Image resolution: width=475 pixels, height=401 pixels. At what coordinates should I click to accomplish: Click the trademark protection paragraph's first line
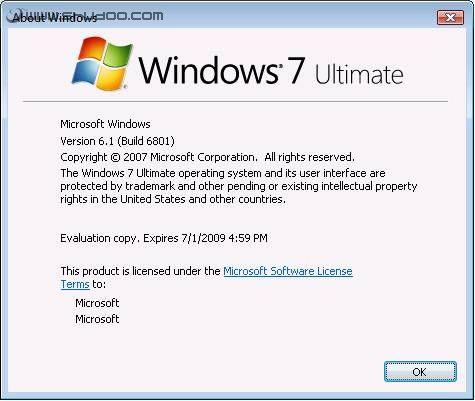tap(223, 173)
